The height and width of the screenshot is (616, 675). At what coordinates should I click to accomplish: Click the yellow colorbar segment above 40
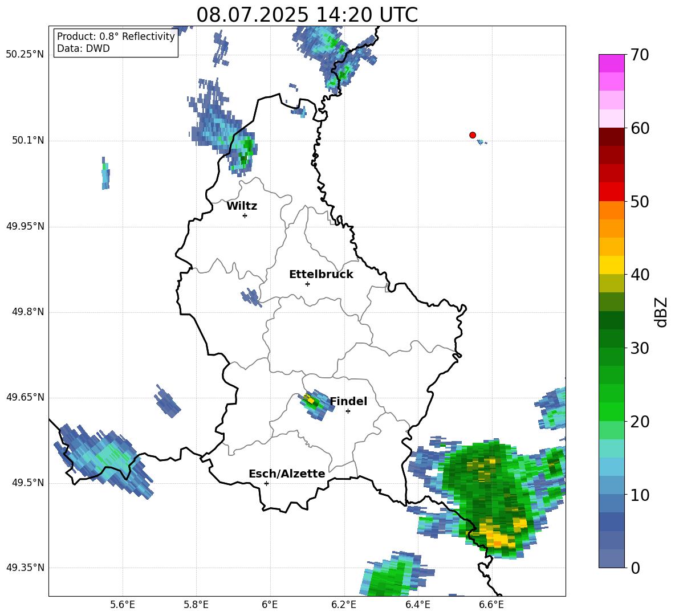coord(611,265)
